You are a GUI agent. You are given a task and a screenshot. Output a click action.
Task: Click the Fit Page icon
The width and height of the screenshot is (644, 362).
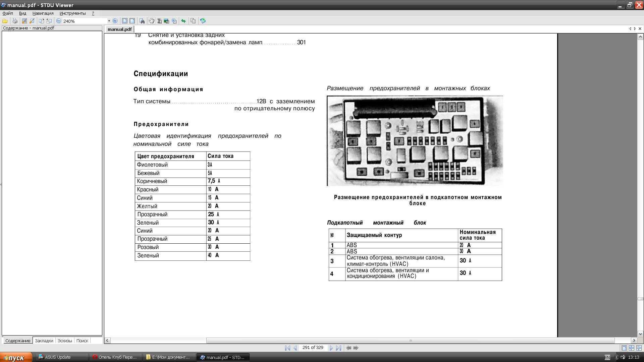point(124,21)
